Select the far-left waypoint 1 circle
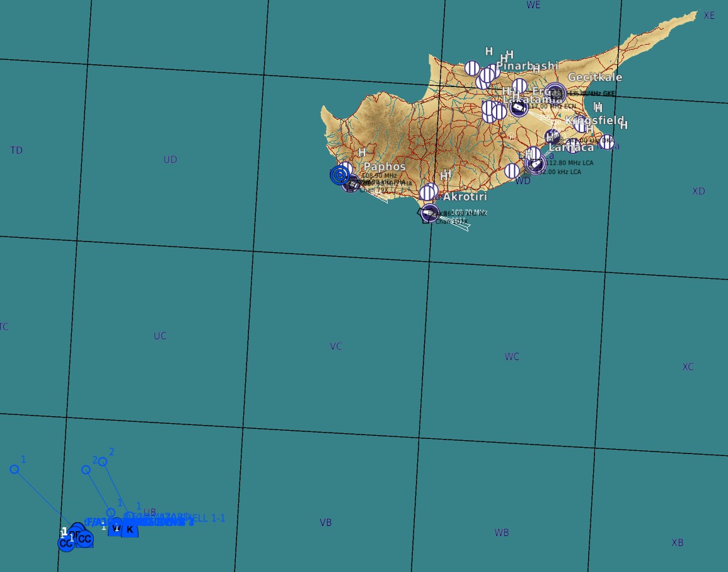 pyautogui.click(x=14, y=469)
